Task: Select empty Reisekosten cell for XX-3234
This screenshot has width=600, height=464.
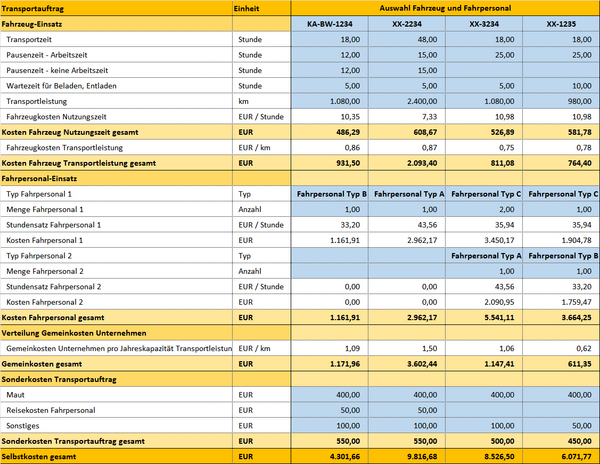Action: pos(484,410)
